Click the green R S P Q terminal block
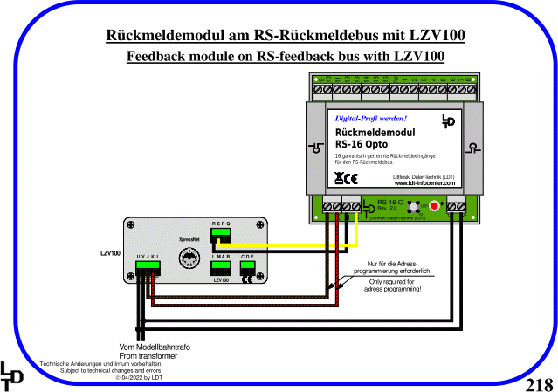 pos(221,235)
